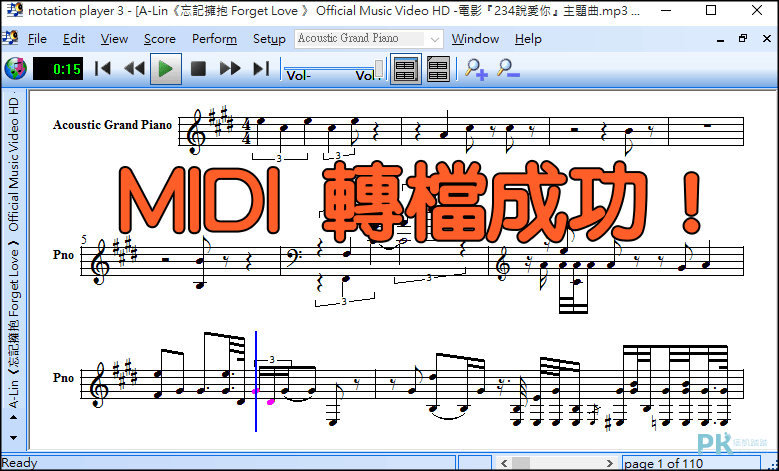Open the View menu
Viewport: 779px width, 471px height.
point(114,39)
